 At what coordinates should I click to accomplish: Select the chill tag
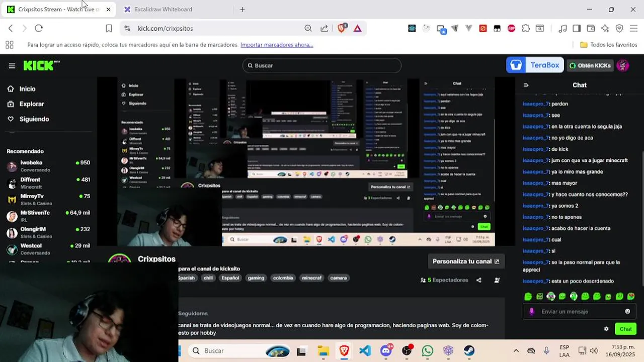208,278
